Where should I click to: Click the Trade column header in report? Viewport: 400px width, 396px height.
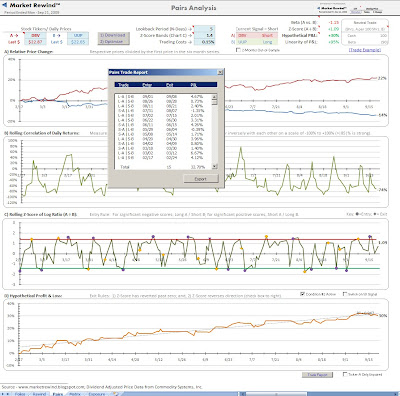click(x=123, y=85)
